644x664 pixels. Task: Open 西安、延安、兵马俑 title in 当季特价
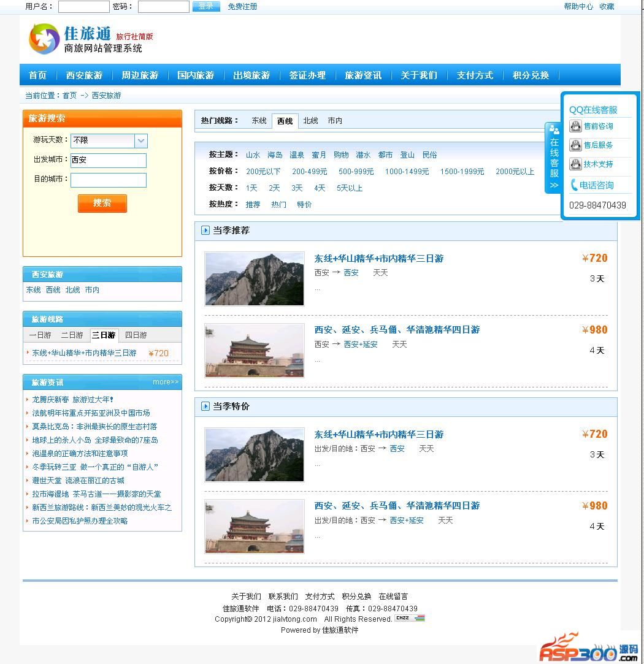397,506
